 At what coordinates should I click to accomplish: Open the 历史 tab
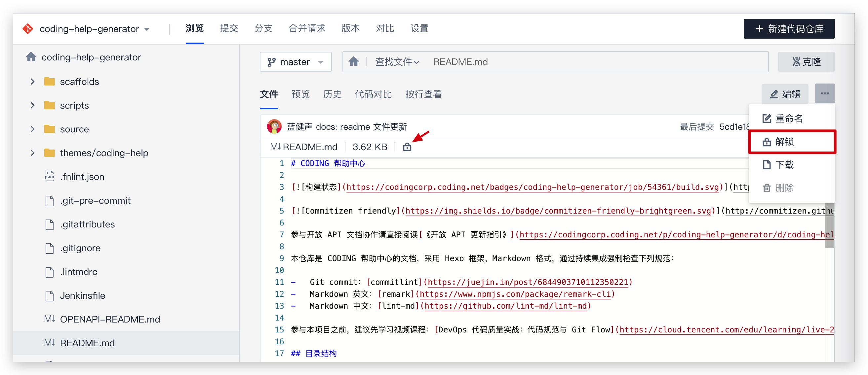coord(332,95)
